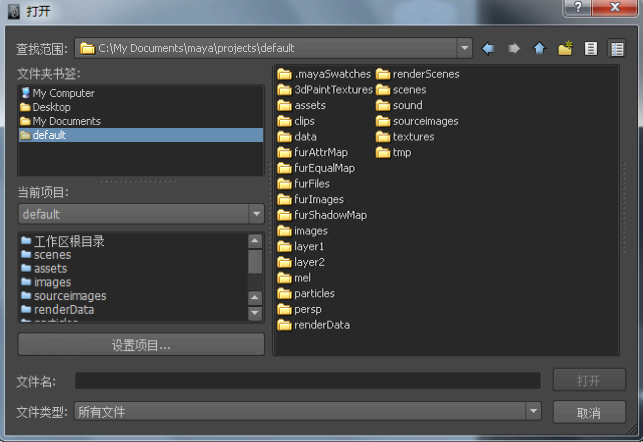Select the data folder
The width and height of the screenshot is (643, 442).
pos(297,137)
